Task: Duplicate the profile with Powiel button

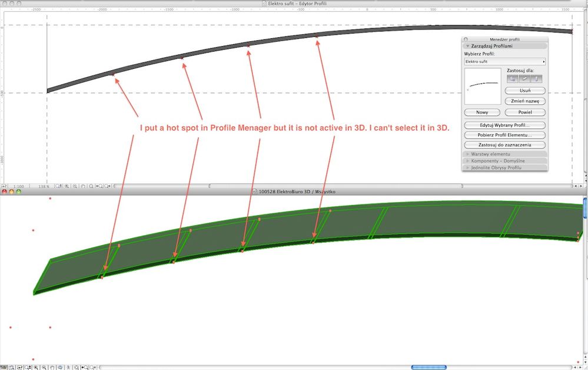Action: pos(525,112)
